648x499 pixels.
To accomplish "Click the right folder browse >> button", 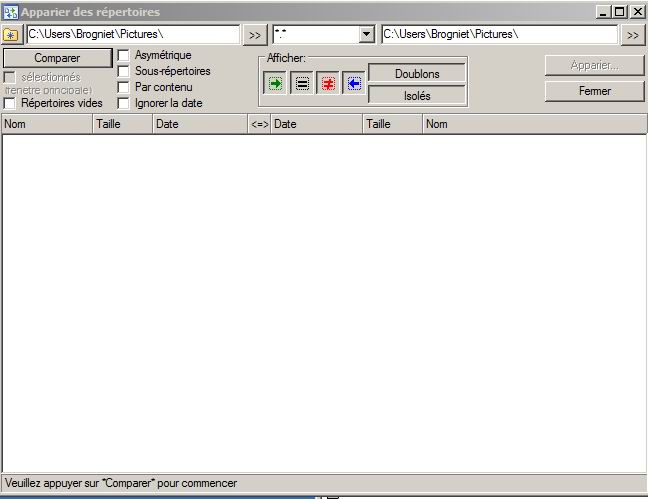I will (x=632, y=35).
